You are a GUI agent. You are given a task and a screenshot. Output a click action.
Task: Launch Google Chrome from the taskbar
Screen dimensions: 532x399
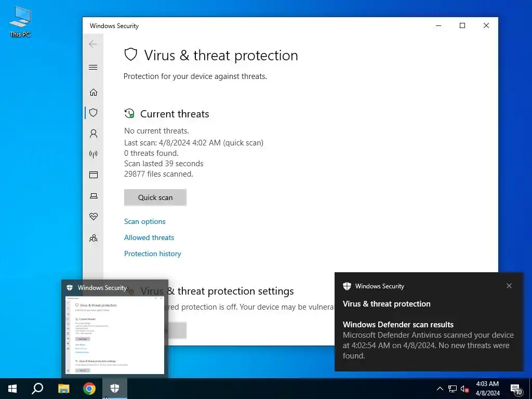[89, 389]
